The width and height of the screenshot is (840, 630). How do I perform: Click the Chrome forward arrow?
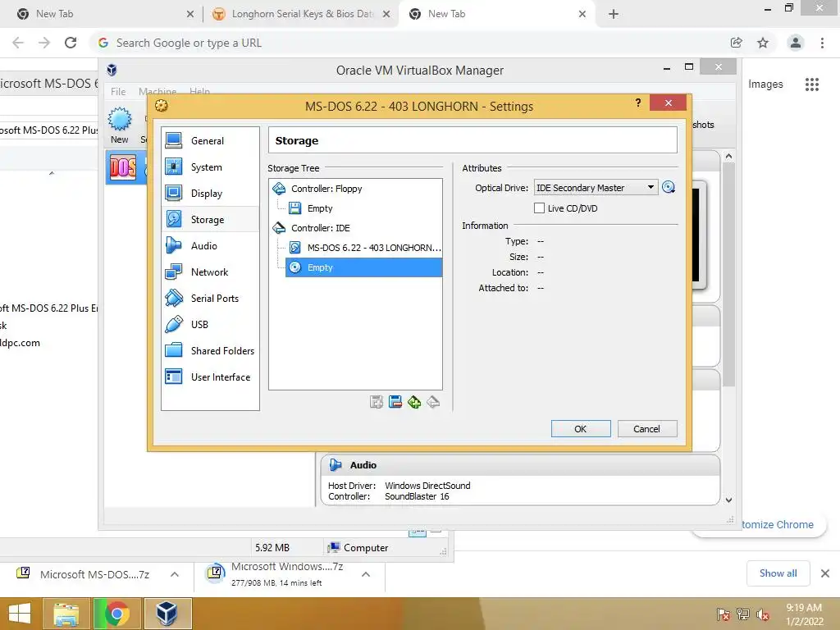(44, 43)
